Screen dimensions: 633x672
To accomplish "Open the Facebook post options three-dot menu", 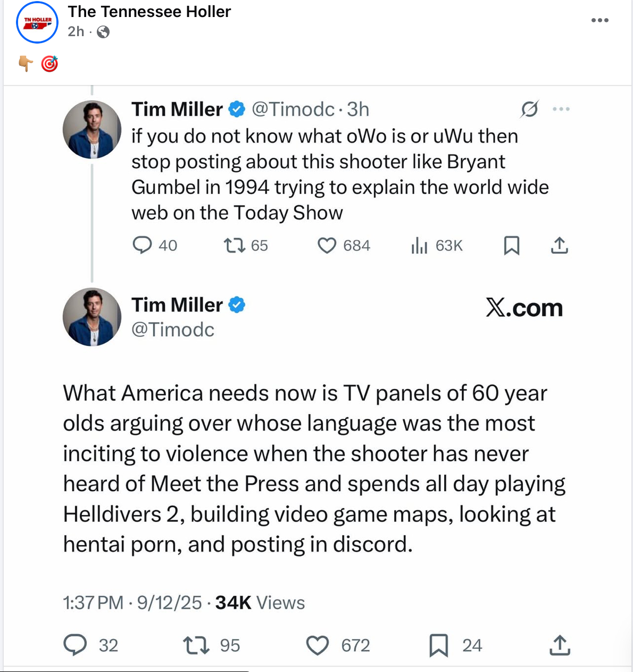I will pyautogui.click(x=599, y=20).
